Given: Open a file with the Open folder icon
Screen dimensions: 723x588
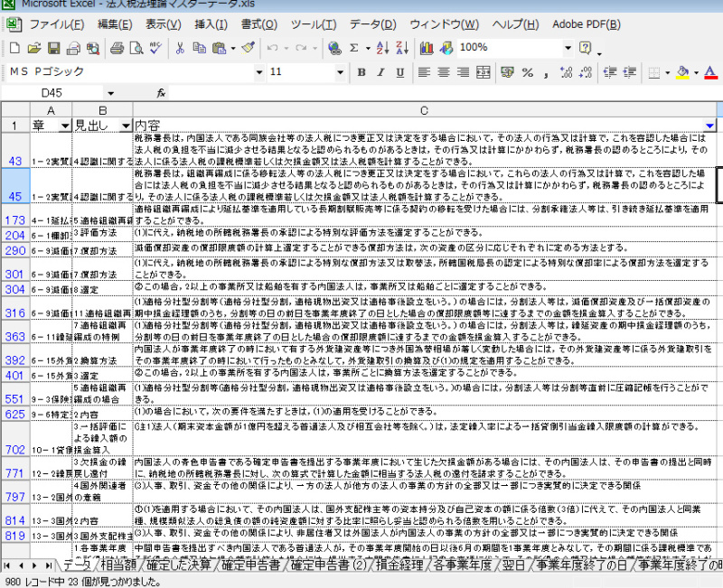Looking at the screenshot, I should 34,48.
